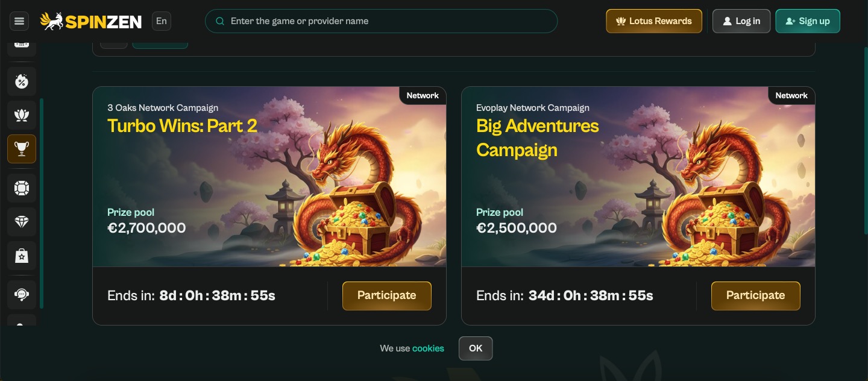
Task: Click the SPINZEN logo
Action: tap(91, 21)
